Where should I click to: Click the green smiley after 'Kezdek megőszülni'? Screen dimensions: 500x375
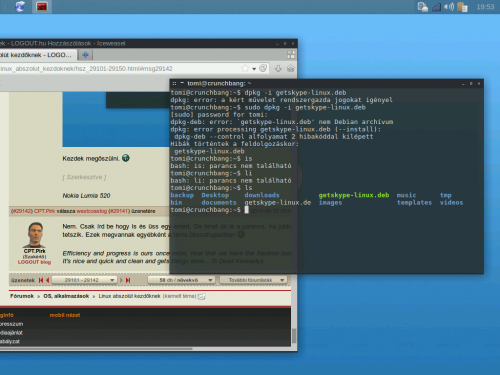pyautogui.click(x=126, y=158)
